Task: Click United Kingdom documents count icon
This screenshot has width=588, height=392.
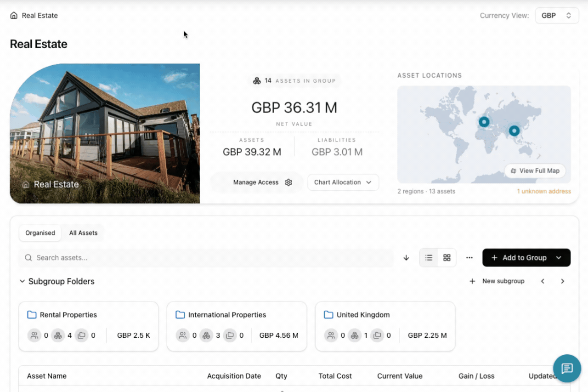Action: click(x=377, y=335)
